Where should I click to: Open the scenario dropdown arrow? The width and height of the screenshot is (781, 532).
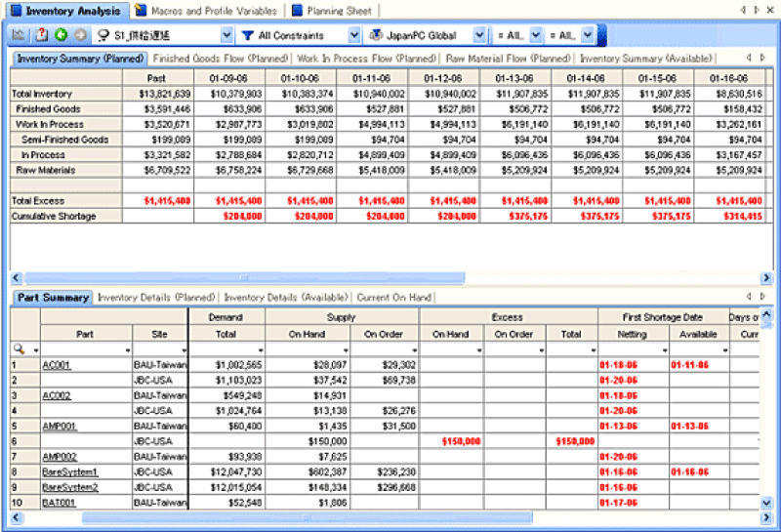226,35
